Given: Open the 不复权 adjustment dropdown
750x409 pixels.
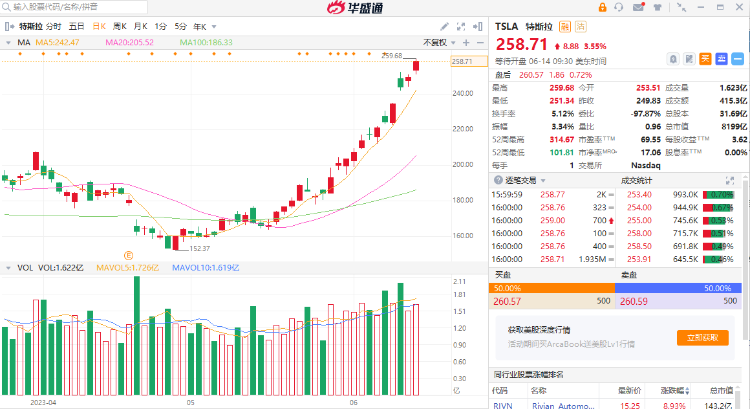Looking at the screenshot, I should tap(439, 43).
